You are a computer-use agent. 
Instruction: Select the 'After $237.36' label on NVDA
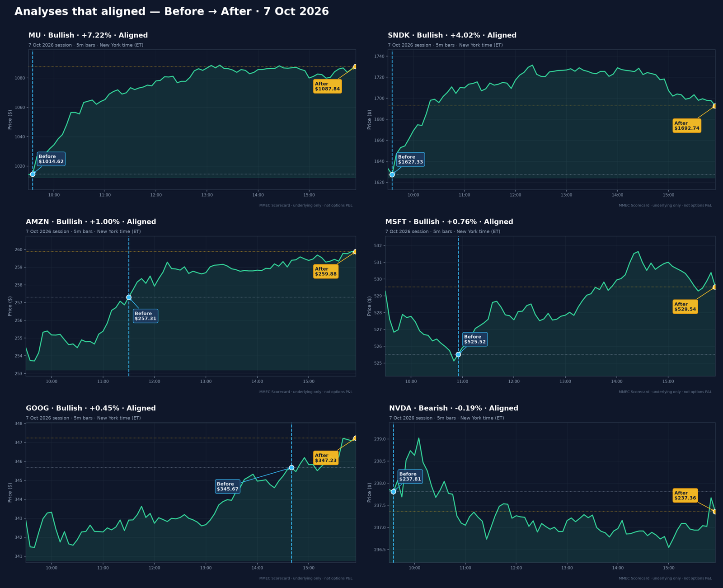pos(685,495)
